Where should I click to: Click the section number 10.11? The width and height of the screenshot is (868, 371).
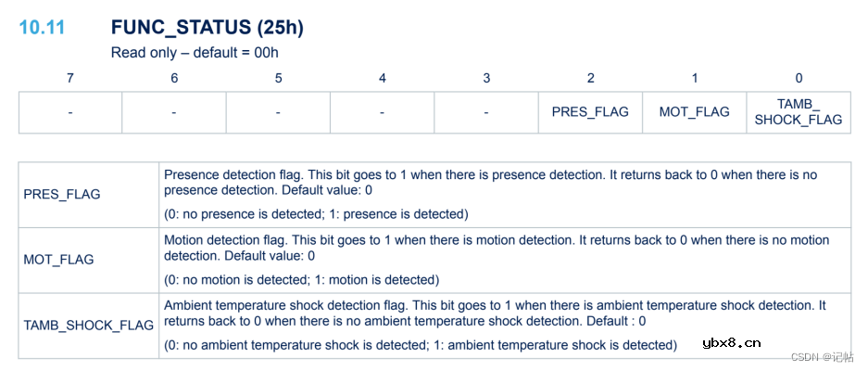(42, 28)
